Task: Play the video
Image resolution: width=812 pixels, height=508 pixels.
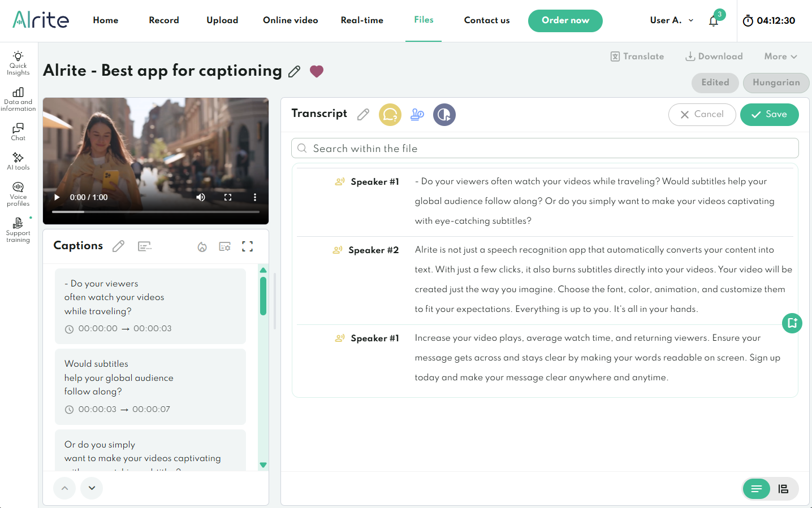Action: point(57,197)
